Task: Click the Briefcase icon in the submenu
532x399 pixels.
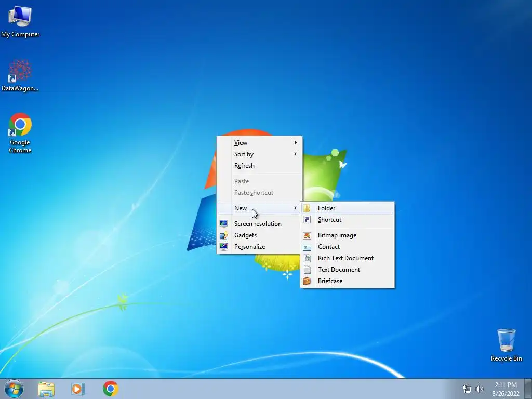Action: point(307,281)
